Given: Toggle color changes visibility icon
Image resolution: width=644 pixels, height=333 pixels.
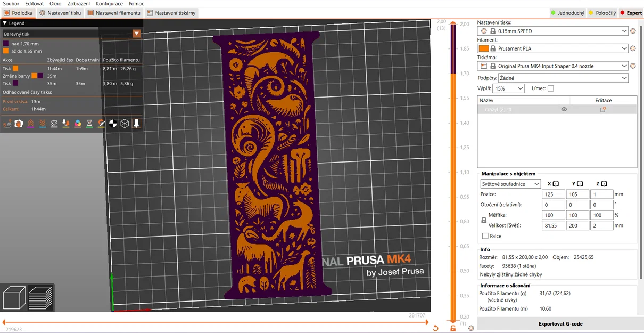Looking at the screenshot, I should [x=78, y=124].
